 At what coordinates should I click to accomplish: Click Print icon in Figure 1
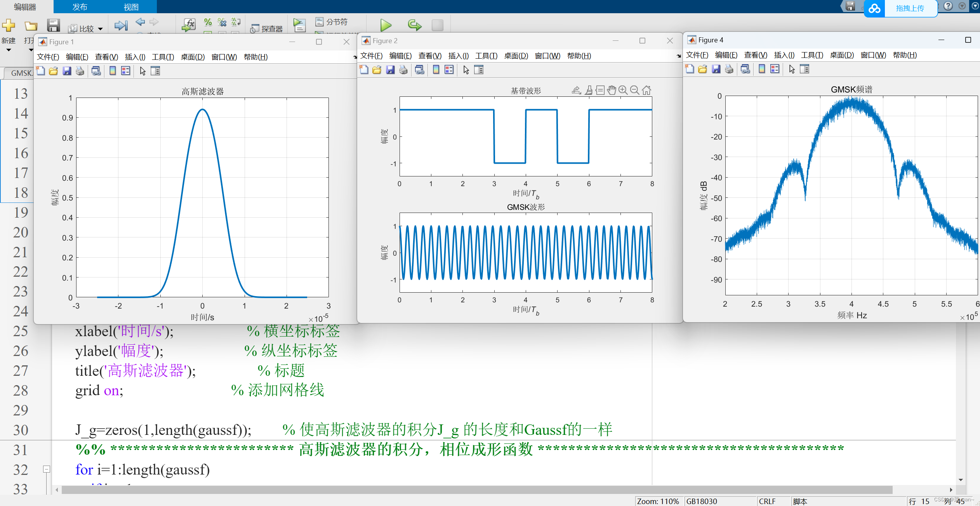[x=80, y=71]
